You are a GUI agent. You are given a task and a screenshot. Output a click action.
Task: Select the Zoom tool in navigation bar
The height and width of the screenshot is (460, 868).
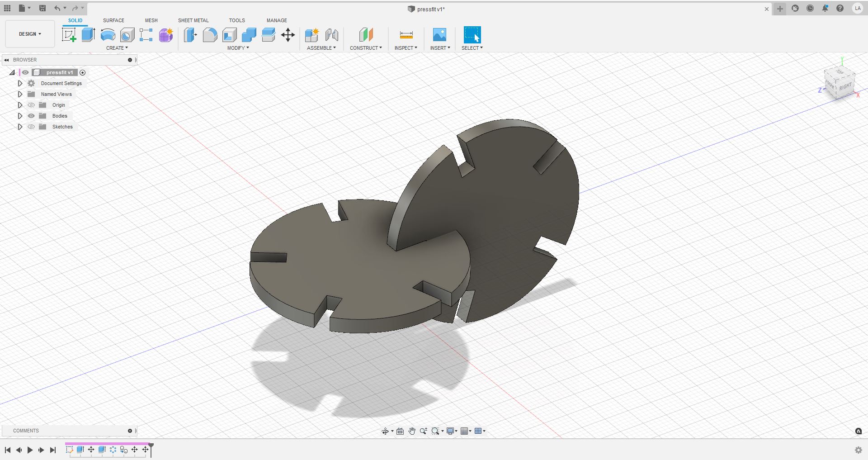point(424,431)
